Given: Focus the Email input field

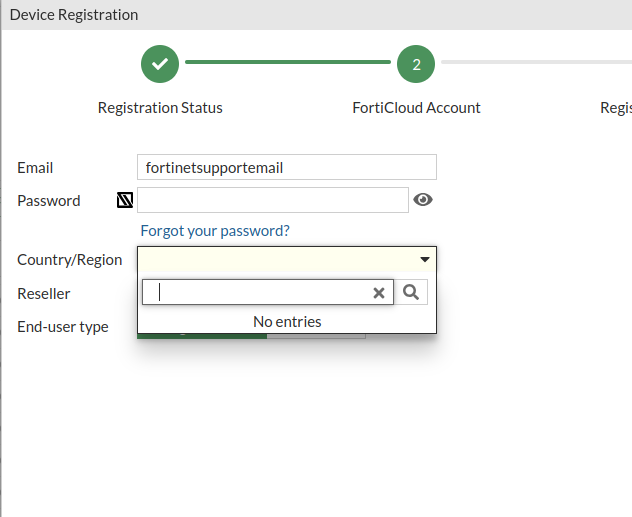Looking at the screenshot, I should 286,168.
